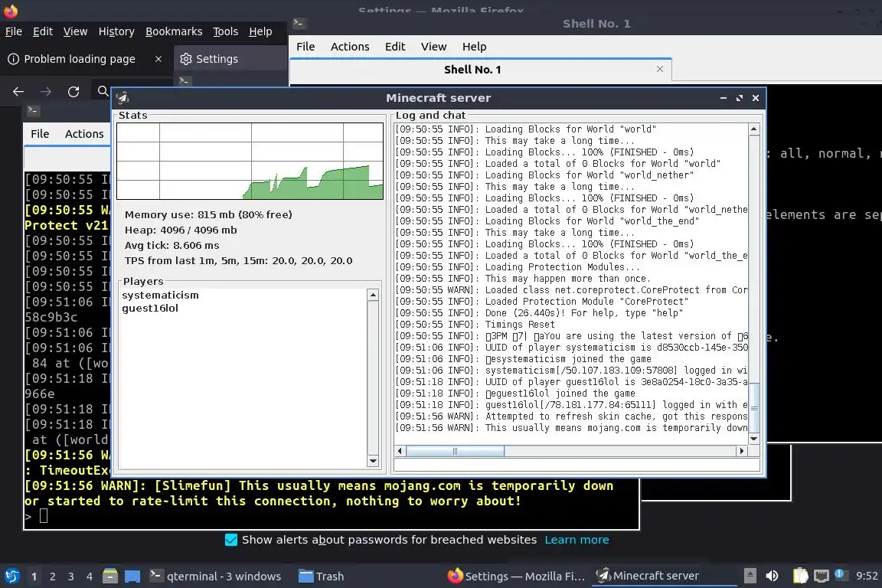This screenshot has height=588, width=882.
Task: Click terminal icon in Shell No. 1 title bar
Action: (298, 23)
